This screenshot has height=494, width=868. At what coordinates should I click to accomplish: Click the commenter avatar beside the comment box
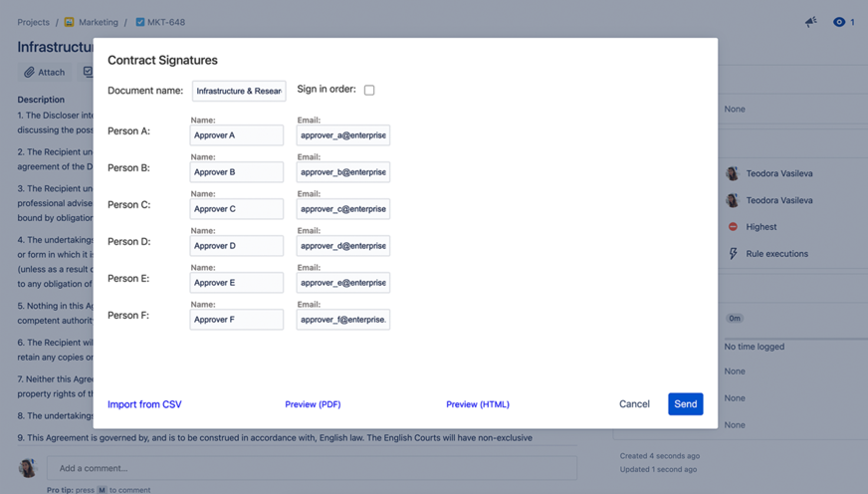(28, 468)
